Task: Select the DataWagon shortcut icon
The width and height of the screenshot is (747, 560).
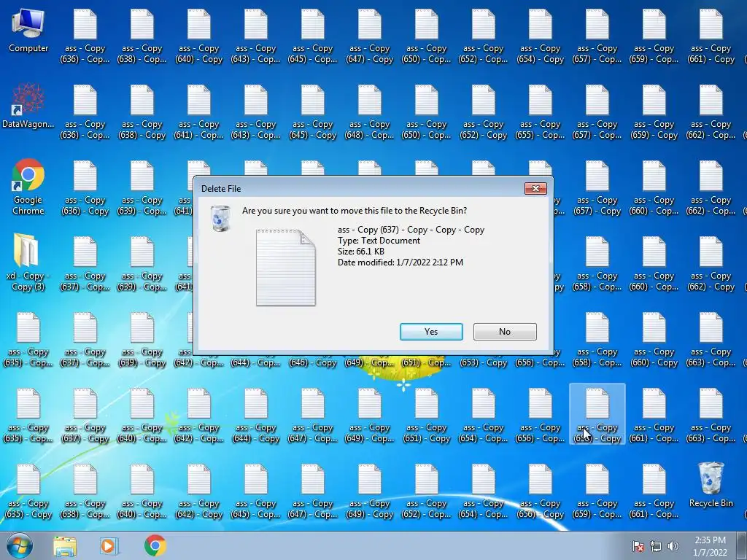Action: coord(28,106)
